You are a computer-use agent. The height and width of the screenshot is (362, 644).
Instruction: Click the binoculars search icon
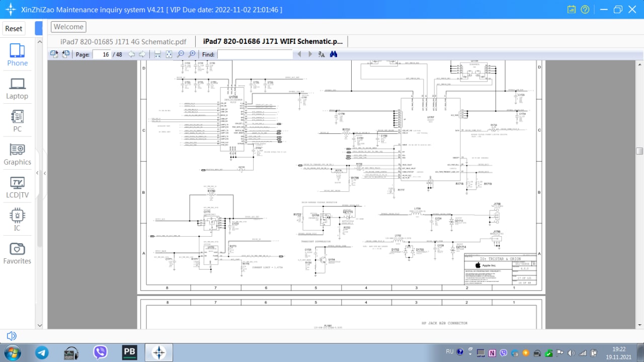pos(333,54)
